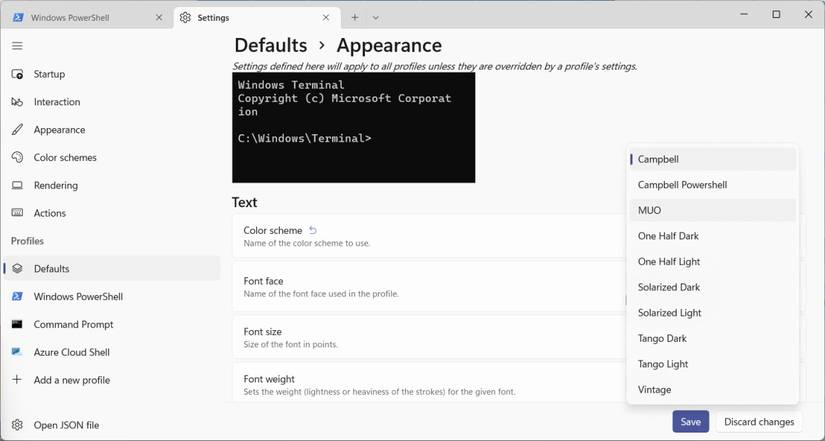Open Color schemes palette page
This screenshot has height=441, width=825.
click(64, 158)
